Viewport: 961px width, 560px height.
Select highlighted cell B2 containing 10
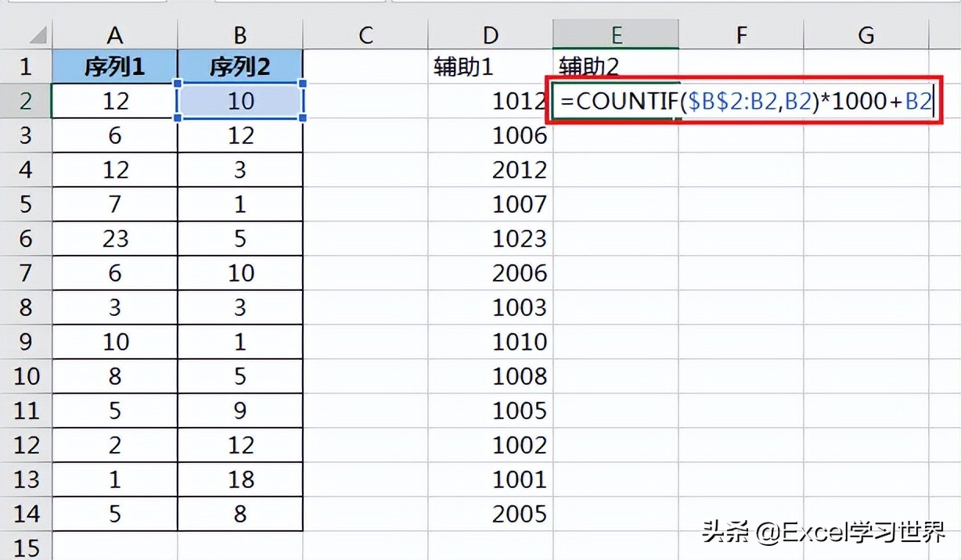240,101
